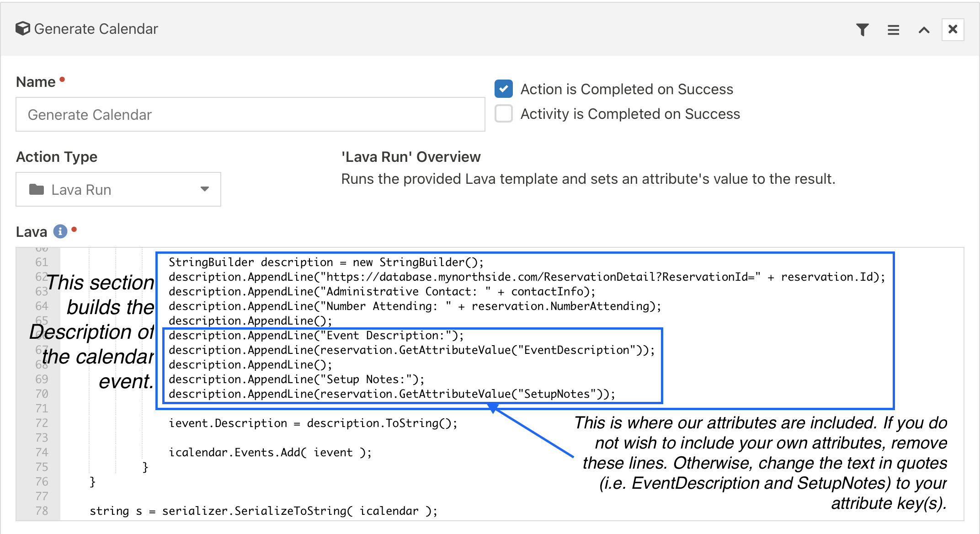
Task: Click into the Name input field
Action: click(250, 114)
